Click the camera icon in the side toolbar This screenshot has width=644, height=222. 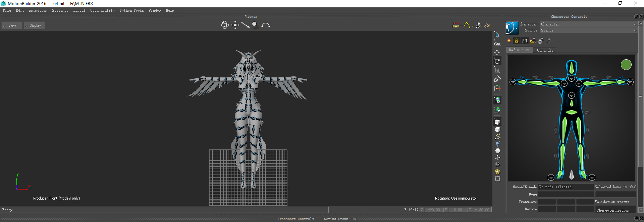[x=497, y=164]
